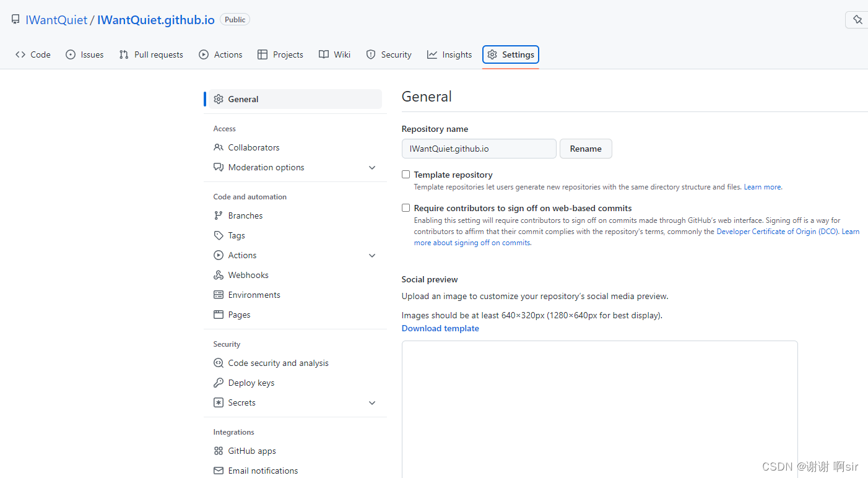
Task: Open the Code tab
Action: coord(33,54)
